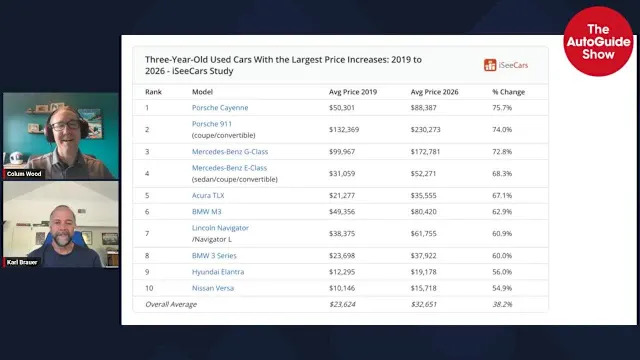Image resolution: width=640 pixels, height=360 pixels.
Task: Click the $31,059 price cell
Action: [342, 174]
